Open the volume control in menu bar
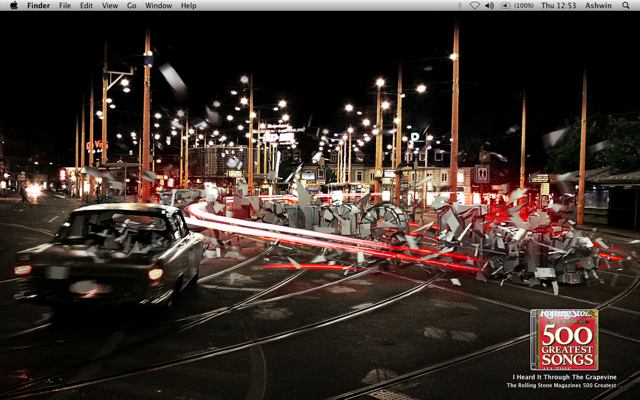 [x=489, y=5]
